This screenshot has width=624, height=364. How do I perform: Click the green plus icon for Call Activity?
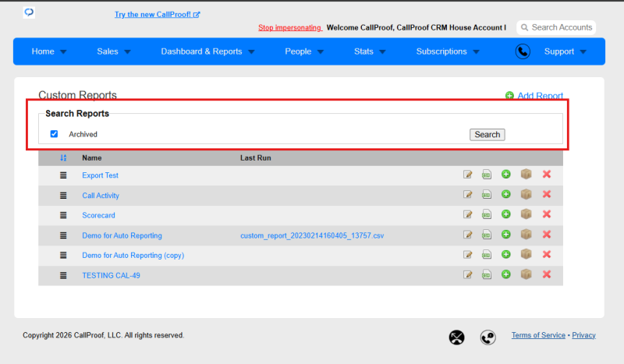[x=505, y=194]
